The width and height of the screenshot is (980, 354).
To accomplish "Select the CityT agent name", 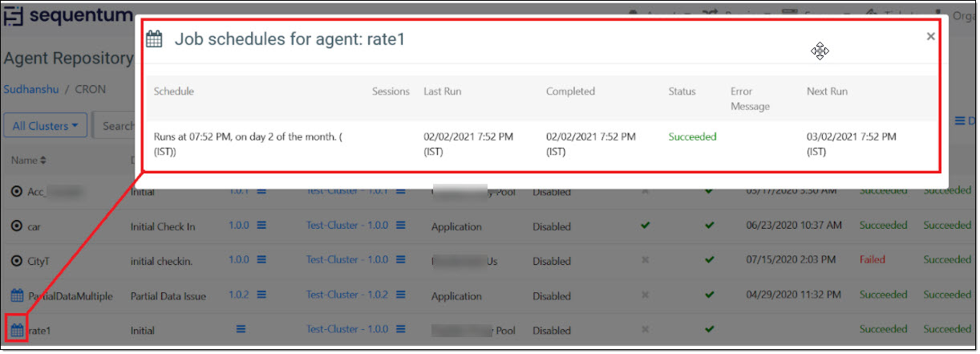I will click(x=39, y=261).
